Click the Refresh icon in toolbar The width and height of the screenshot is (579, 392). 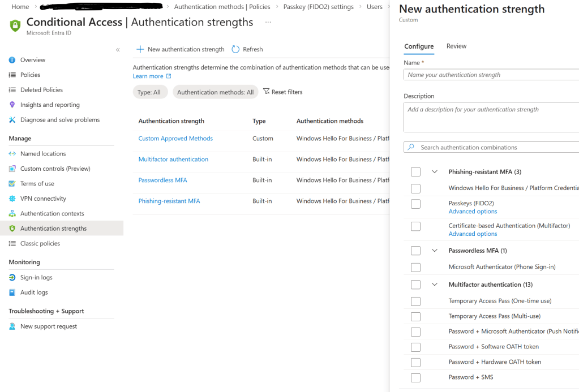236,49
